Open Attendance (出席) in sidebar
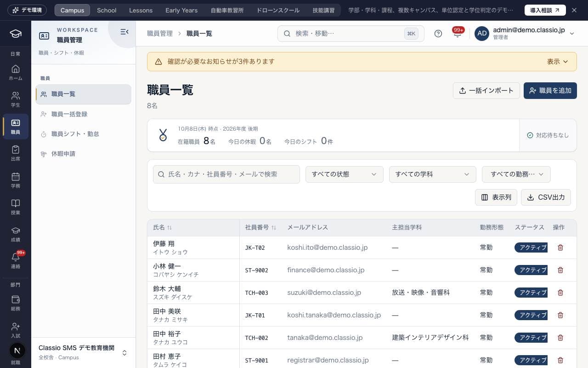588x368 pixels. click(16, 153)
